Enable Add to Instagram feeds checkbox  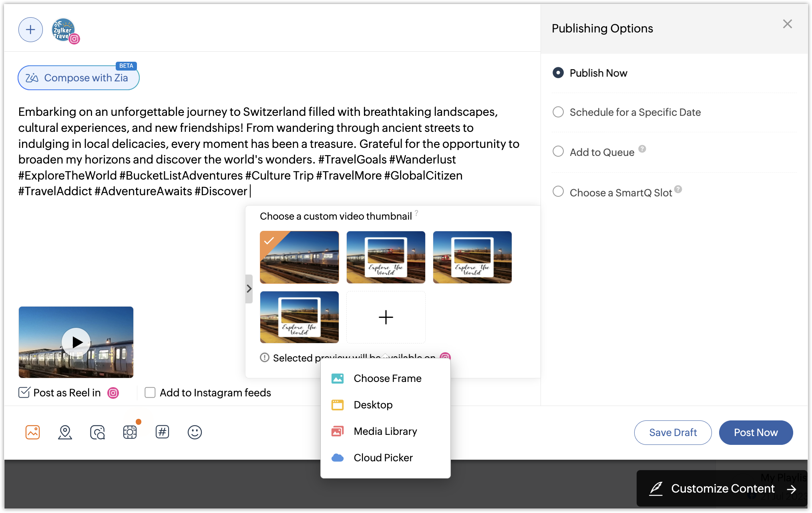(x=150, y=392)
